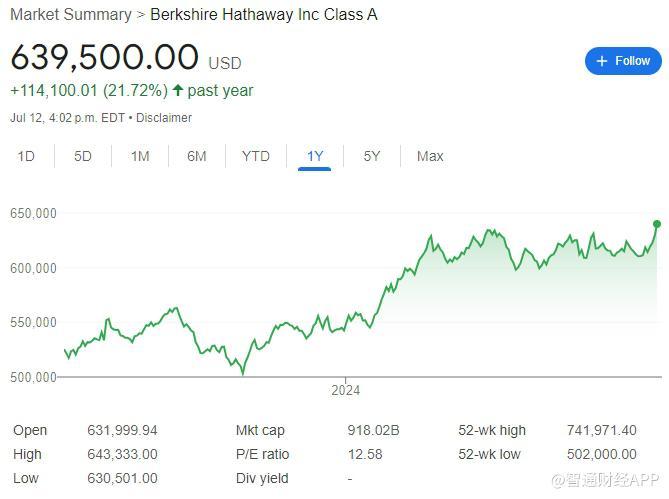Click the green up arrow icon
Image resolution: width=669 pixels, height=499 pixels.
point(178,91)
